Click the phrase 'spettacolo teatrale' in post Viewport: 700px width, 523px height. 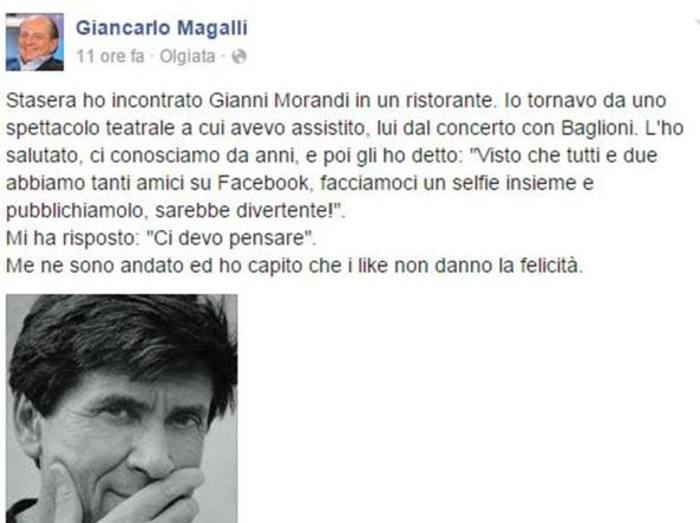pyautogui.click(x=93, y=129)
